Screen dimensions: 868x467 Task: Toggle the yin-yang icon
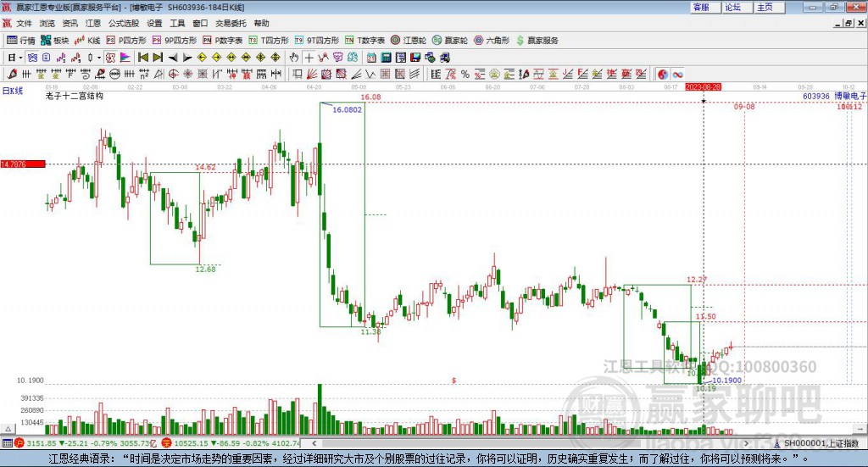pos(663,74)
